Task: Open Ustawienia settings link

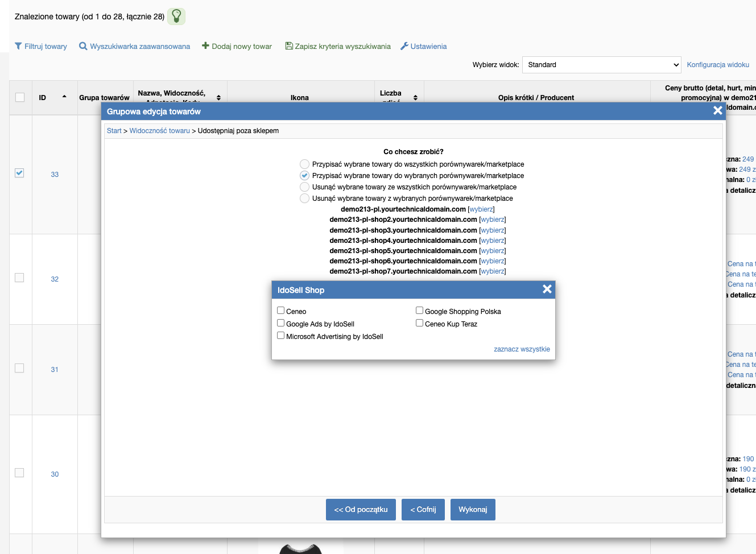Action: pyautogui.click(x=424, y=47)
